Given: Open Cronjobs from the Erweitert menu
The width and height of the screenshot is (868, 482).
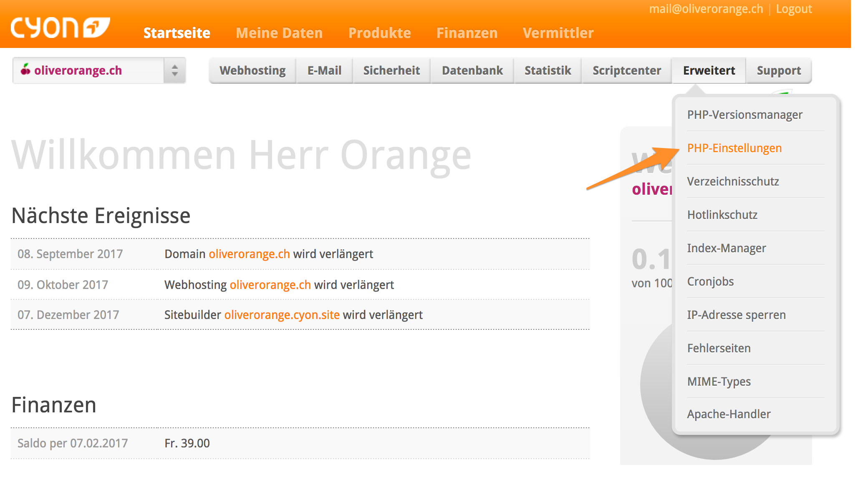Looking at the screenshot, I should [x=711, y=281].
